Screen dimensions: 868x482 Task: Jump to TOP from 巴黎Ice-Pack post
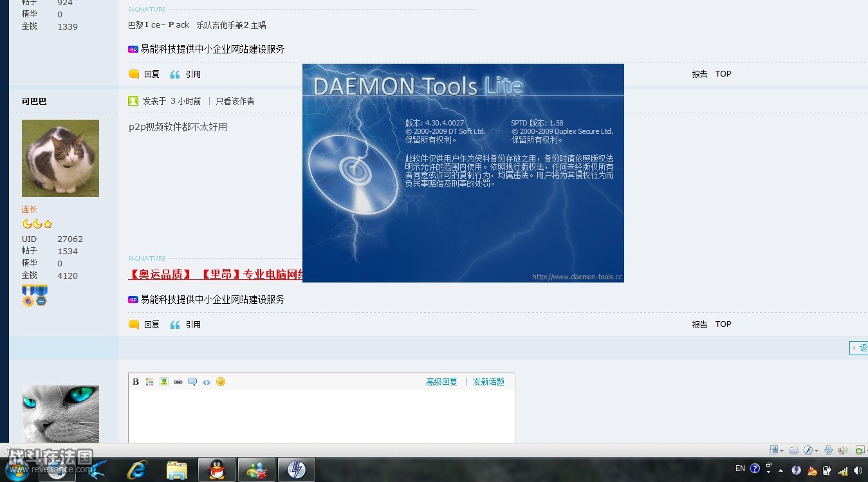(723, 74)
